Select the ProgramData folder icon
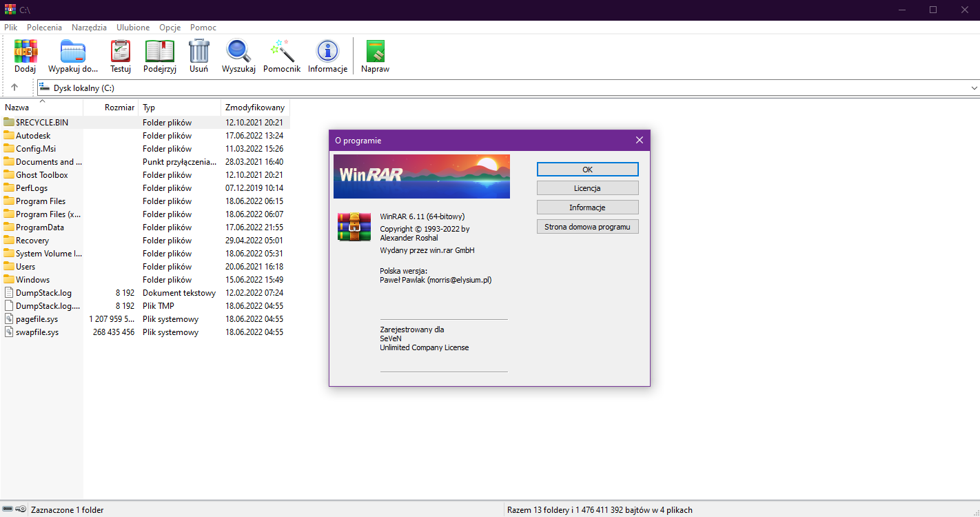 pos(9,227)
